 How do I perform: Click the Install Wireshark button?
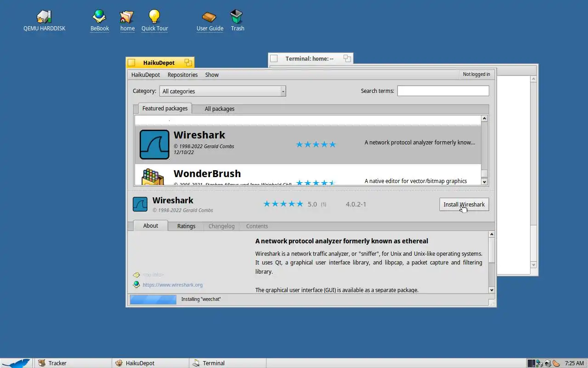pos(464,204)
